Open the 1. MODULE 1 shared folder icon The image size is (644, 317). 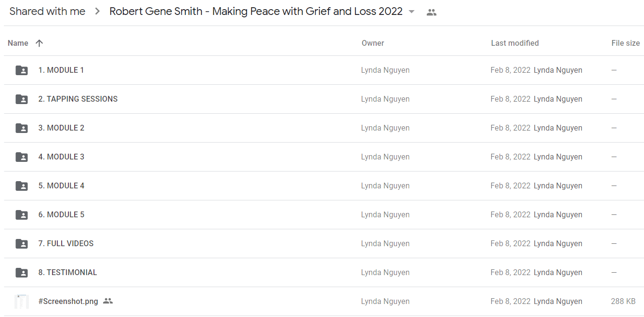22,70
